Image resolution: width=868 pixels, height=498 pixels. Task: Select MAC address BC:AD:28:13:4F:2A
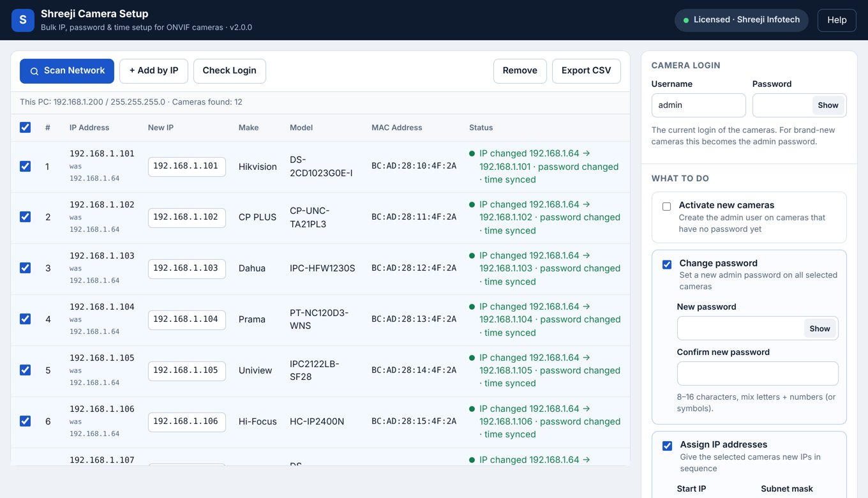click(414, 319)
